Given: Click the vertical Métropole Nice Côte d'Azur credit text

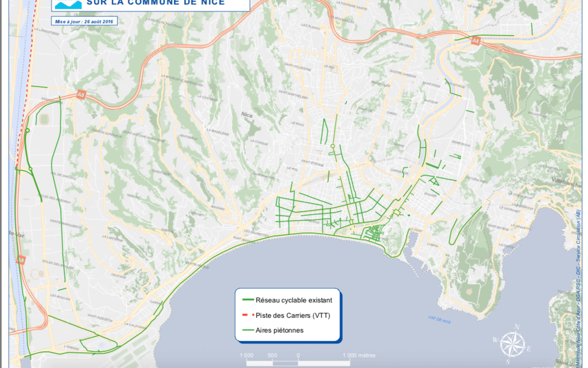Looking at the screenshot, I should click(x=578, y=276).
